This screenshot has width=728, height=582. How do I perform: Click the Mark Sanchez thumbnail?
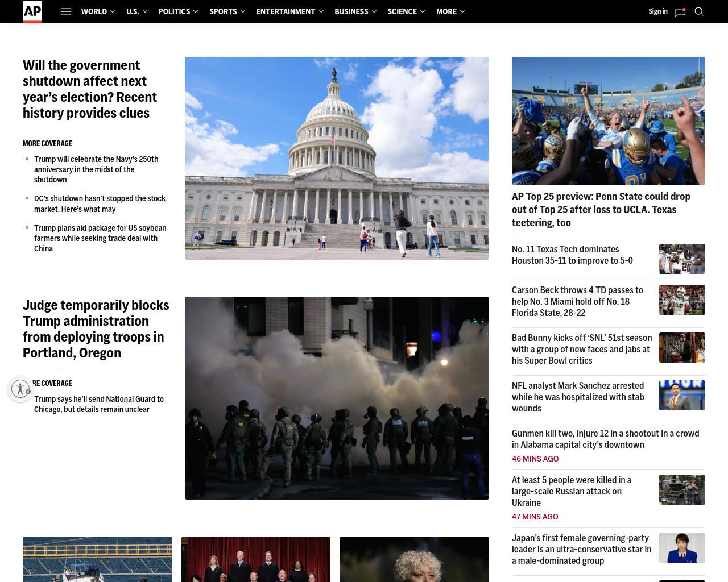pos(682,395)
